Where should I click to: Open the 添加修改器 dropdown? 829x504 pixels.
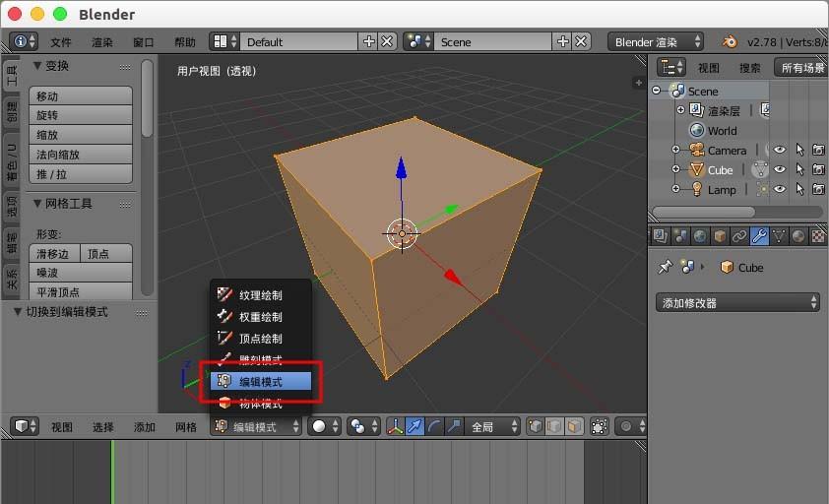737,302
